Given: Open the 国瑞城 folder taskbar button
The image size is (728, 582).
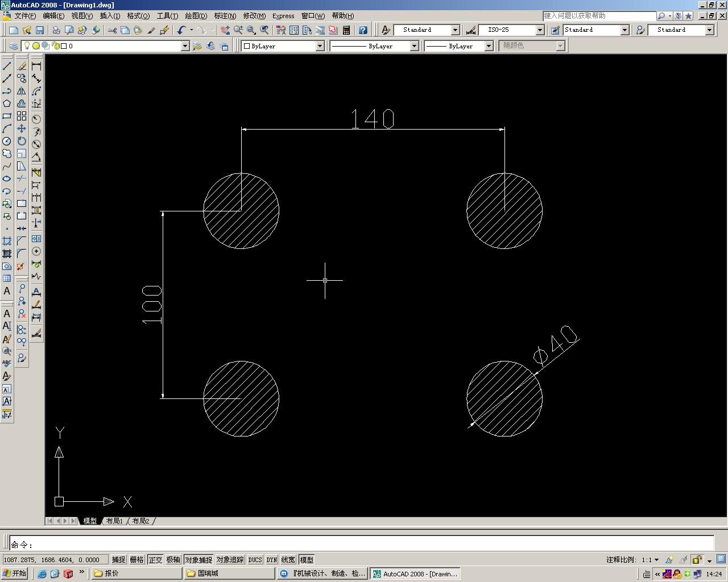Looking at the screenshot, I should [229, 573].
